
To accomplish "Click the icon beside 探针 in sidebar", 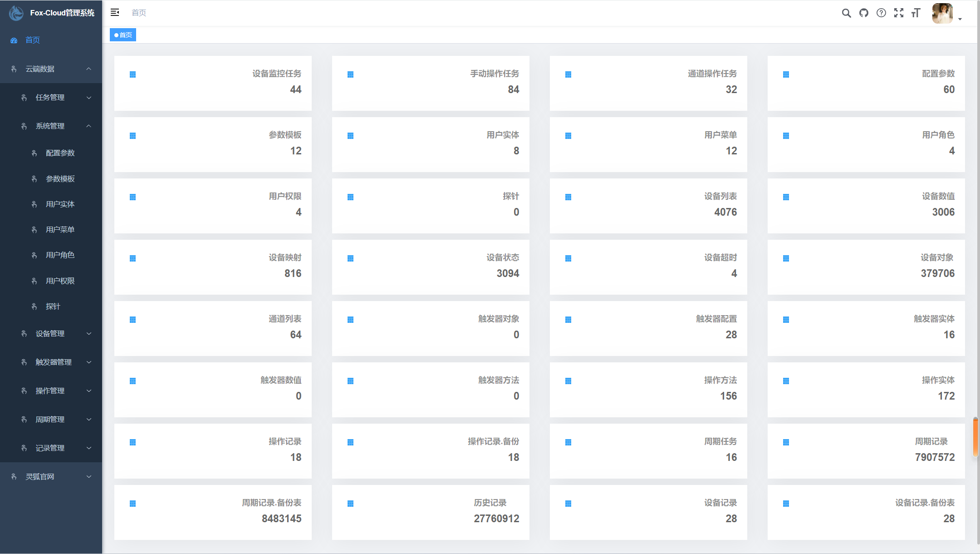I will (x=34, y=307).
